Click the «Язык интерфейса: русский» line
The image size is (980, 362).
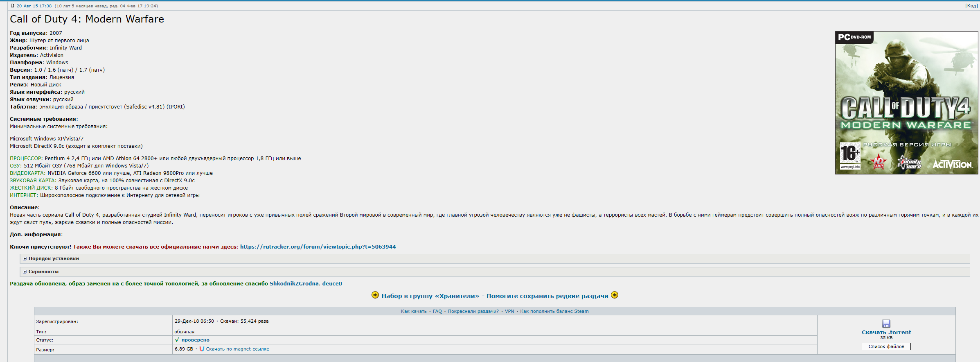pyautogui.click(x=47, y=92)
